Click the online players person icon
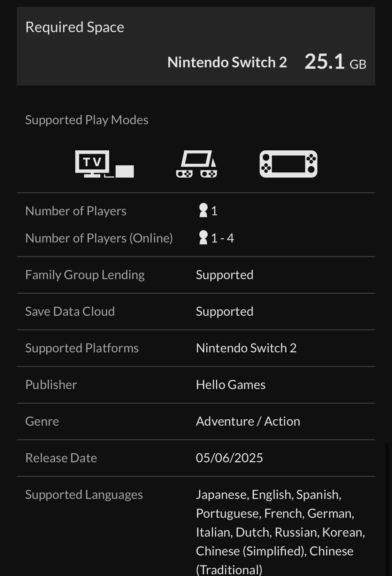 (x=203, y=238)
